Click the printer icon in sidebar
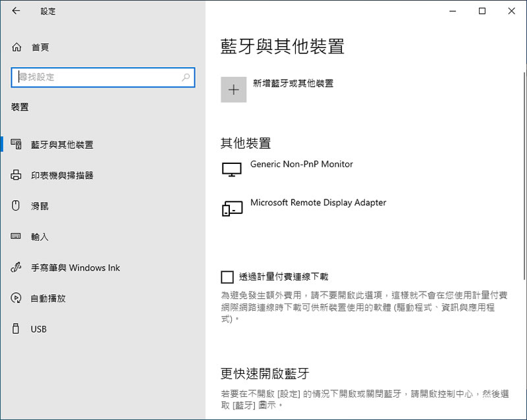 16,174
